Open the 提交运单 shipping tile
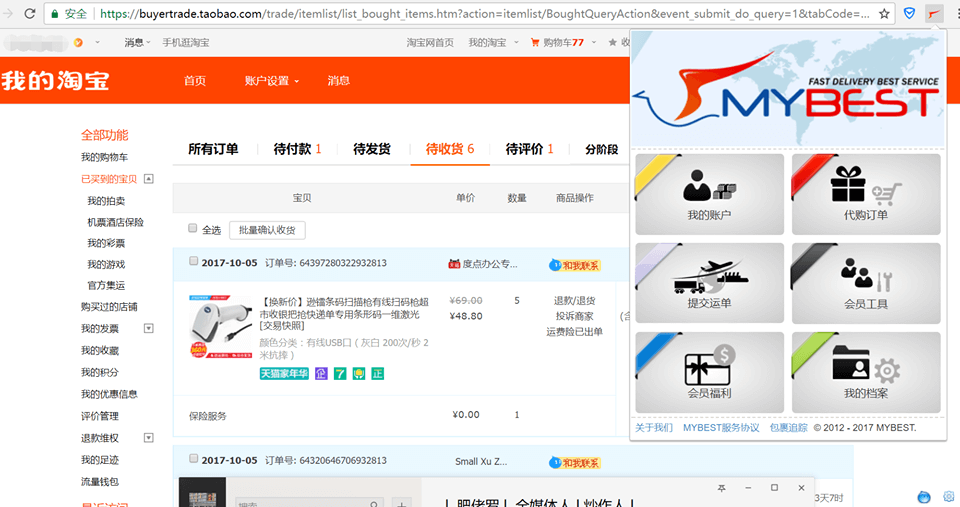This screenshot has width=960, height=507. pyautogui.click(x=710, y=283)
